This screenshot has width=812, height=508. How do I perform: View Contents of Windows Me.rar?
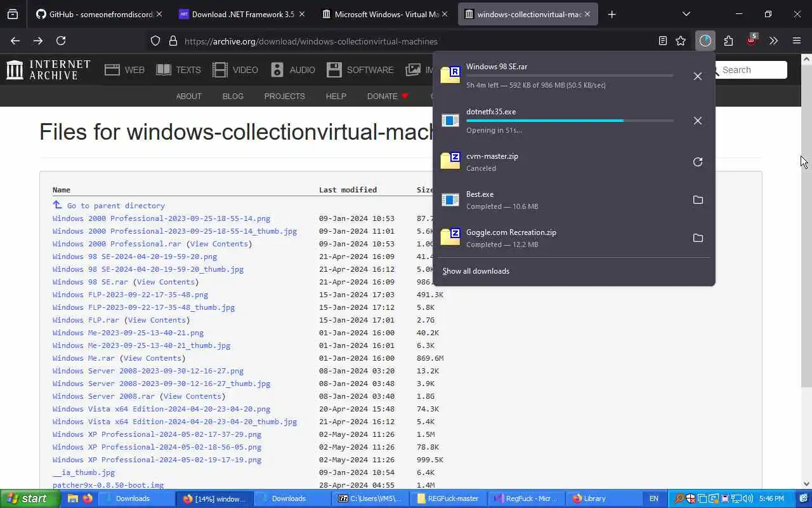pyautogui.click(x=152, y=358)
